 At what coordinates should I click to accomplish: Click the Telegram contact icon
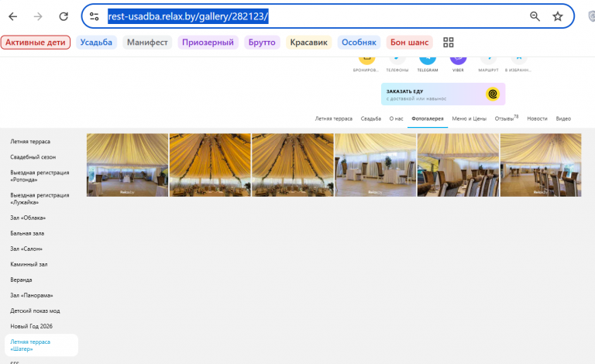(x=428, y=61)
